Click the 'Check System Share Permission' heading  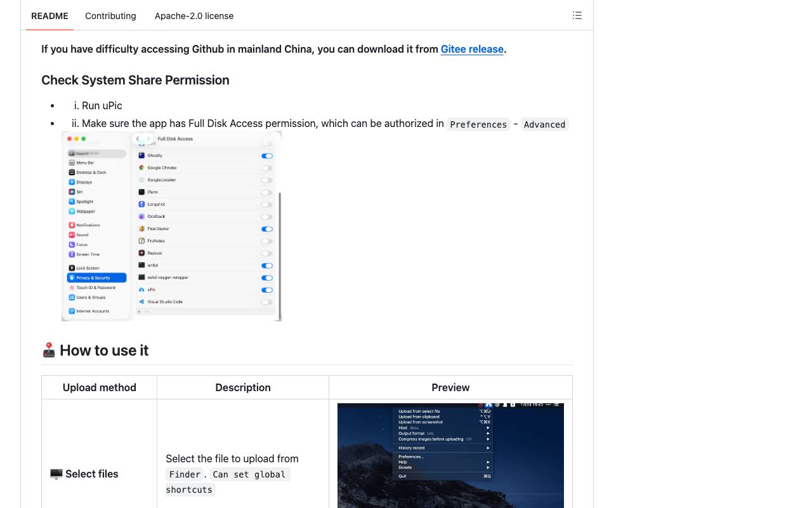point(135,80)
